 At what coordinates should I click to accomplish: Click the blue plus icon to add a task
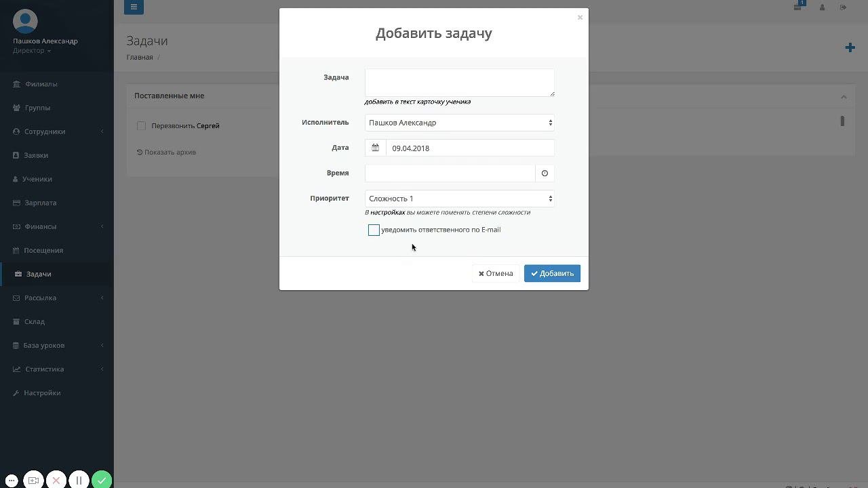(x=850, y=47)
